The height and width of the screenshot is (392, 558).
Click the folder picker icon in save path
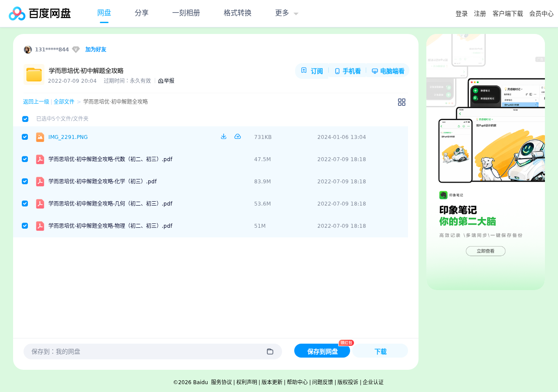click(270, 351)
